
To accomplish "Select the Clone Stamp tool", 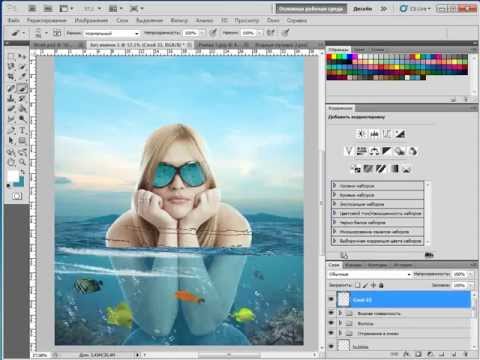I will 11,99.
